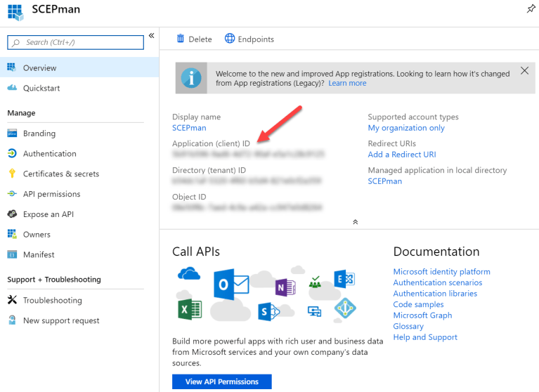Click the Exchange icon in Call APIs

tap(344, 279)
